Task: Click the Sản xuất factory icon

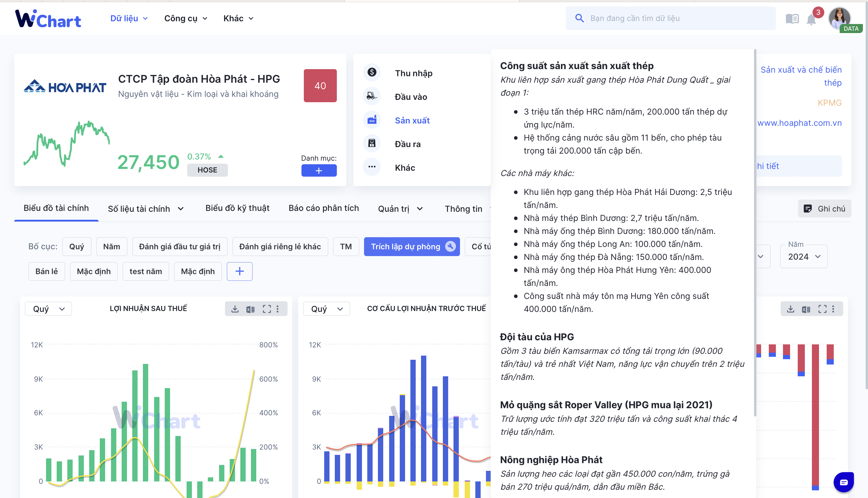Action: click(x=372, y=120)
